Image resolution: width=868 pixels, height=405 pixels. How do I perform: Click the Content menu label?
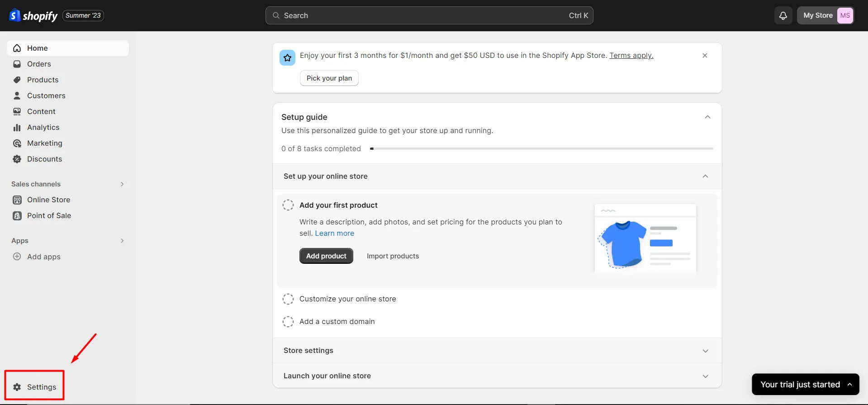pyautogui.click(x=41, y=111)
